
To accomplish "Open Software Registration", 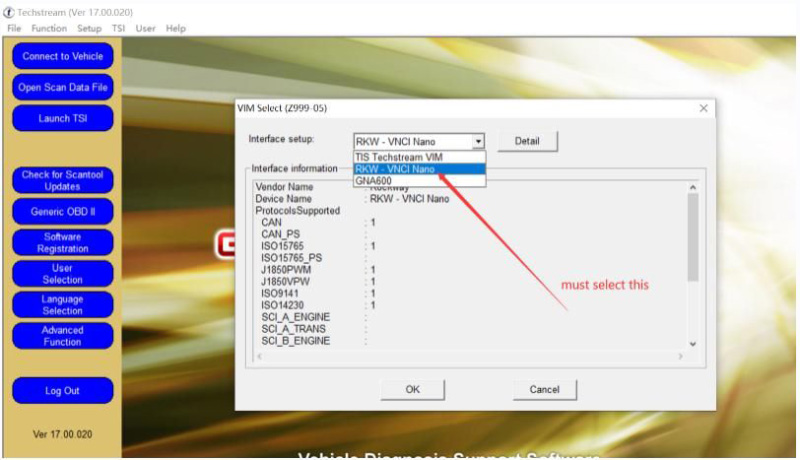I will pos(63,243).
